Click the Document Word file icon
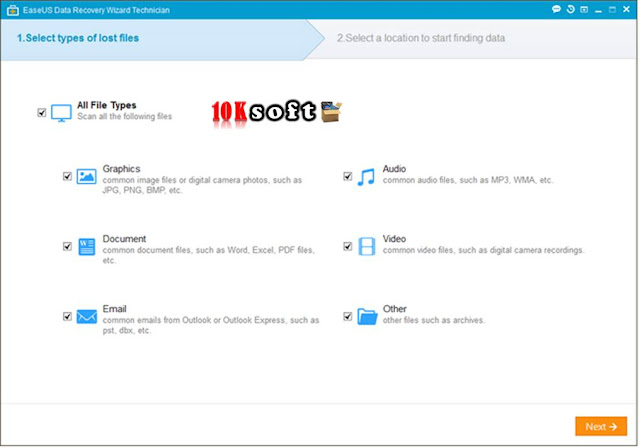Image resolution: width=640 pixels, height=448 pixels. coord(87,246)
